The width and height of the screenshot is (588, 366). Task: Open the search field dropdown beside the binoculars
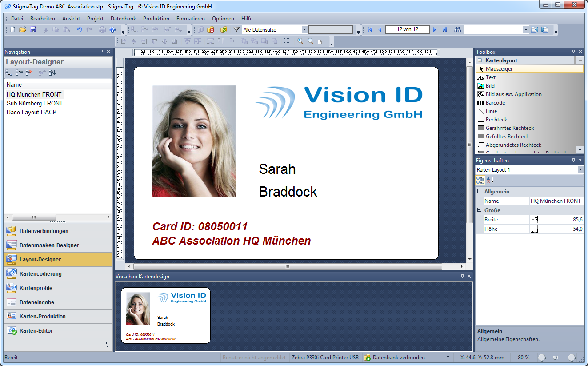pyautogui.click(x=526, y=30)
